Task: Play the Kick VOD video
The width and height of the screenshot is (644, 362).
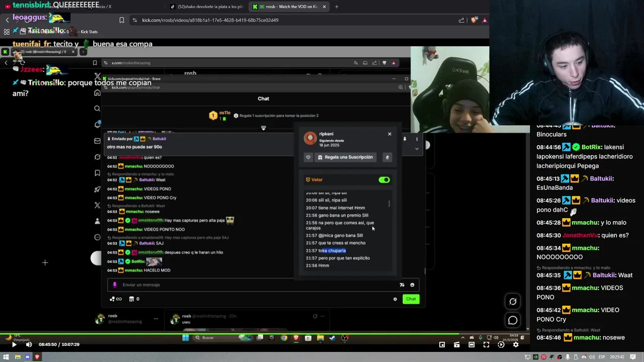Action: click(x=14, y=344)
